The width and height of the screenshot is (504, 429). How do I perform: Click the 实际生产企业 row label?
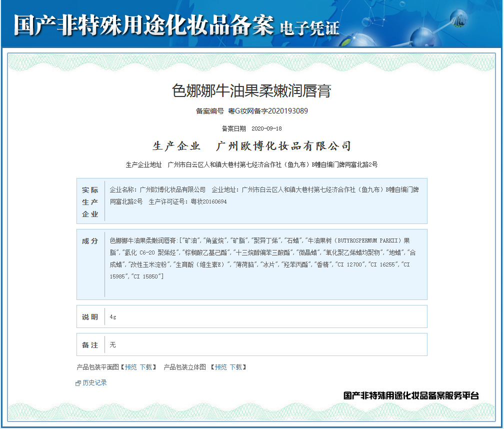tap(90, 202)
